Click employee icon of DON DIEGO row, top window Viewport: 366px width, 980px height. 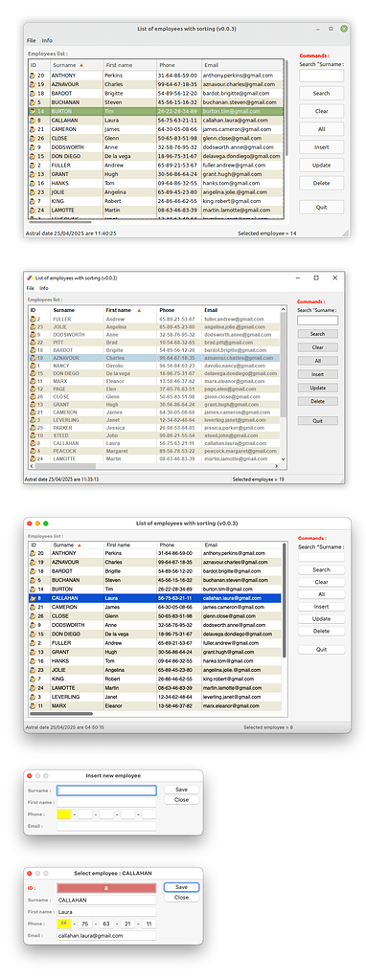point(33,156)
